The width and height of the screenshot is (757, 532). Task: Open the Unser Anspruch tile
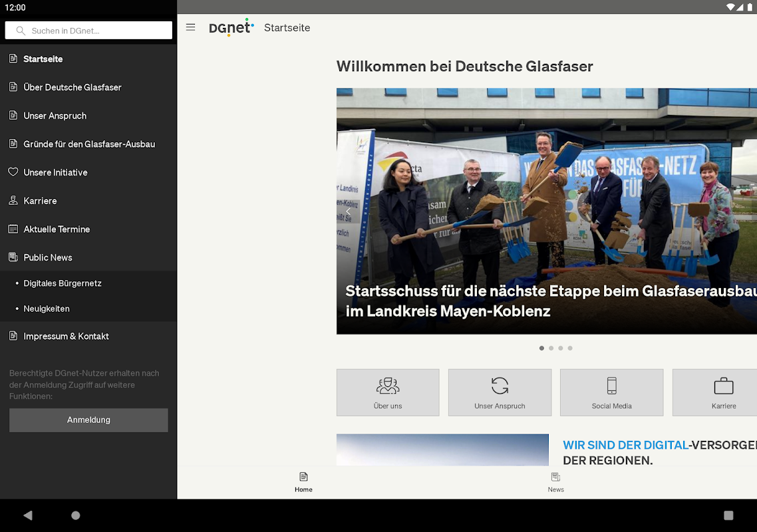point(500,392)
